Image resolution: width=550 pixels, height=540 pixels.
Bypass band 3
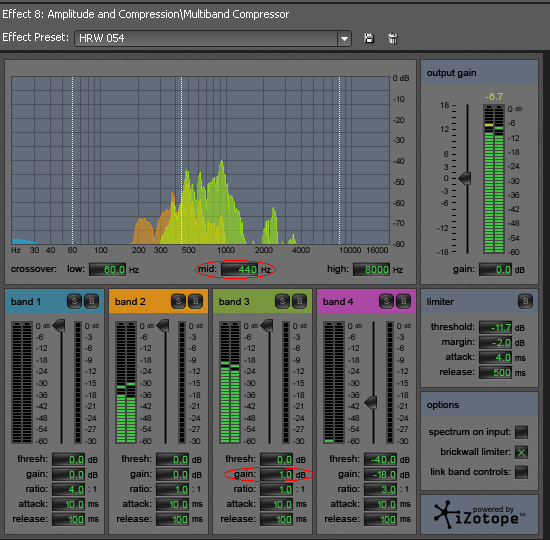pyautogui.click(x=300, y=301)
